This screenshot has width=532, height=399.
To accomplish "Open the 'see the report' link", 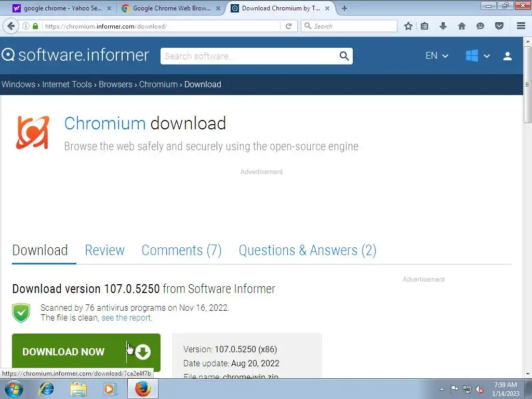I will pyautogui.click(x=127, y=318).
